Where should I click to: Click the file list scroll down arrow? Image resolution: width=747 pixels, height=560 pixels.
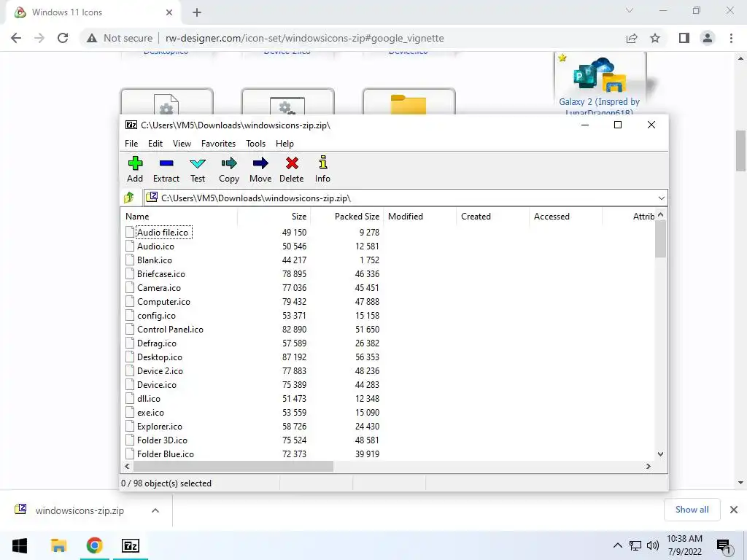[660, 454]
